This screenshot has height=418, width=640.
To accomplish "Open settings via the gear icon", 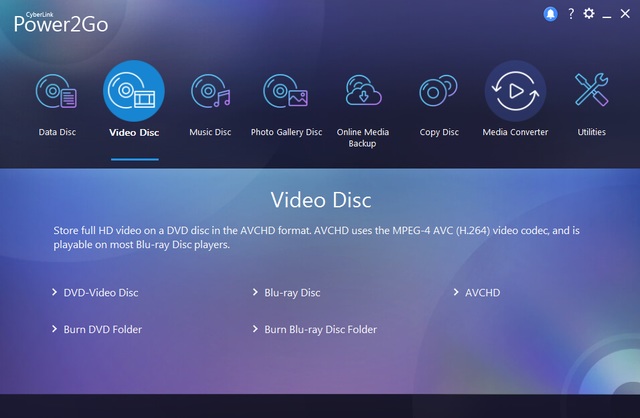I will pyautogui.click(x=589, y=14).
